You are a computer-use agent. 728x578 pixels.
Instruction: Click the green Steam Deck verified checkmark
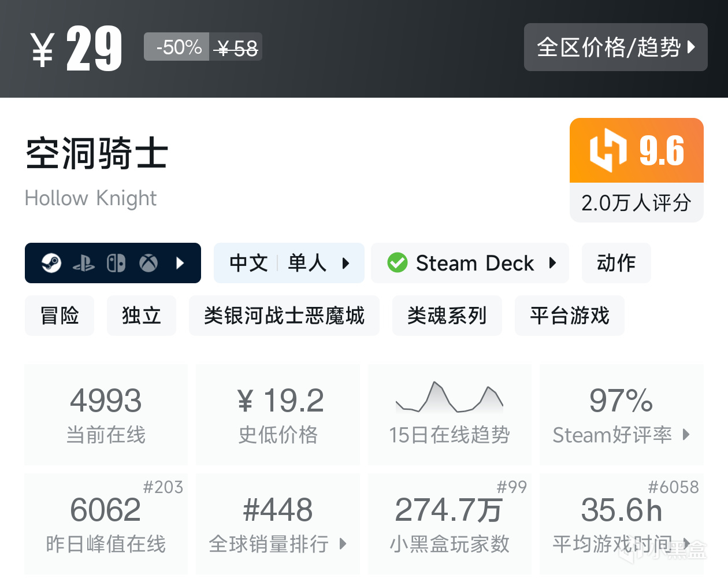point(398,263)
